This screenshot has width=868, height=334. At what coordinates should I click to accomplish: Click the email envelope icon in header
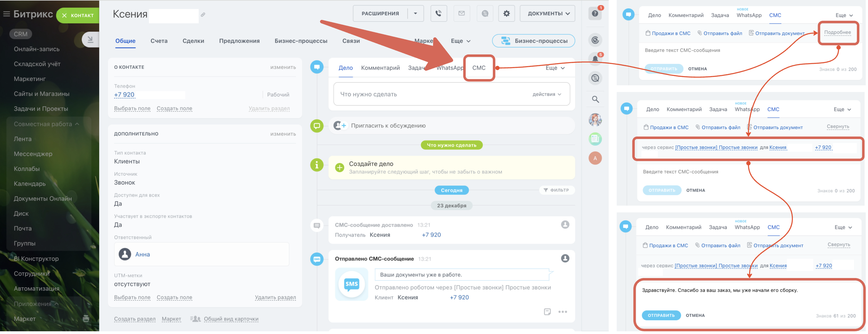462,13
